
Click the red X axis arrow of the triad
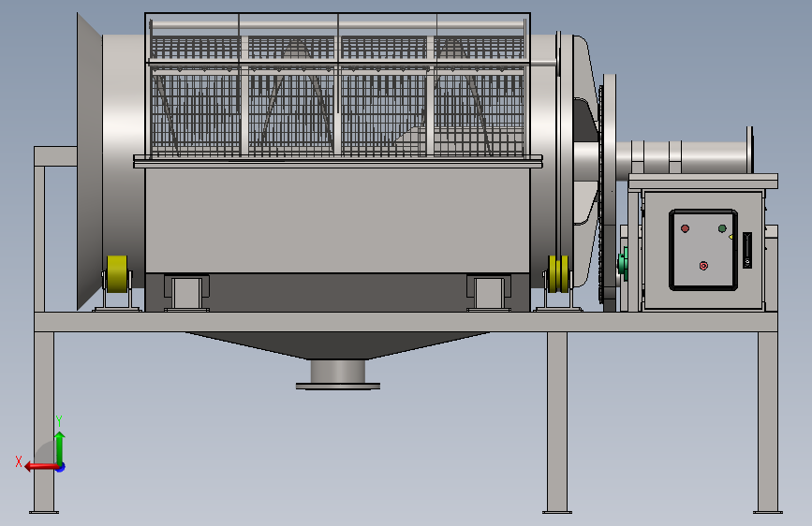[x=41, y=467]
